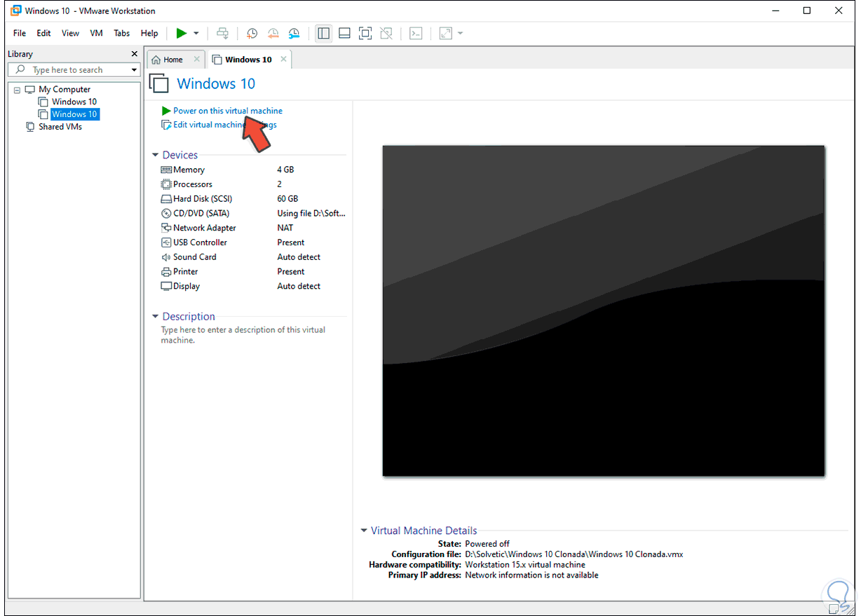The image size is (861, 616).
Task: Collapse the My Computer tree node
Action: [x=18, y=90]
